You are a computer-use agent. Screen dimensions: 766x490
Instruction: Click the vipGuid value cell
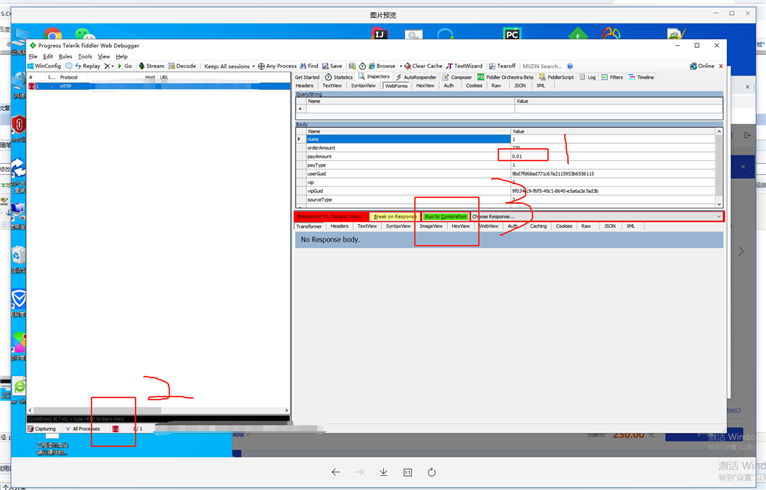(x=613, y=191)
